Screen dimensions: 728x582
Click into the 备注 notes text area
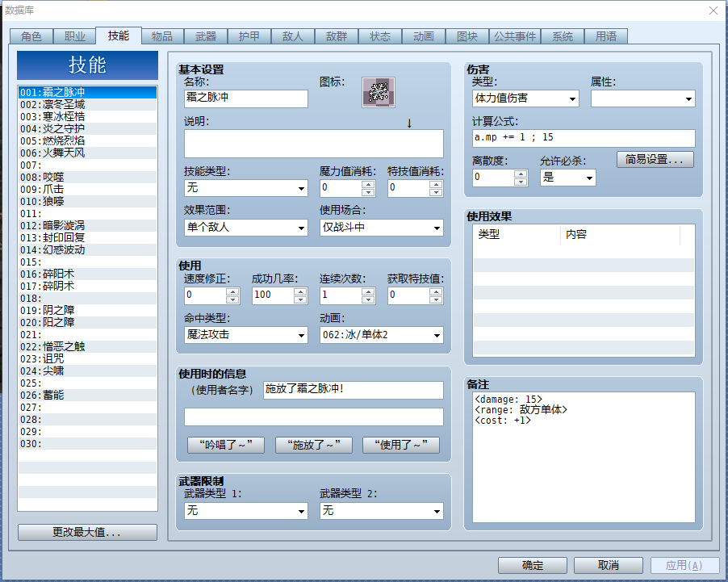584,457
